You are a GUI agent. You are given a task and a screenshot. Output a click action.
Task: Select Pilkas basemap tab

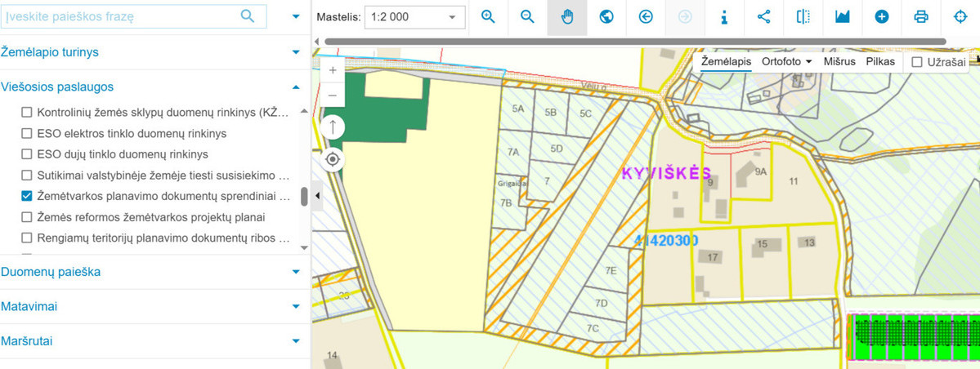[x=880, y=61]
